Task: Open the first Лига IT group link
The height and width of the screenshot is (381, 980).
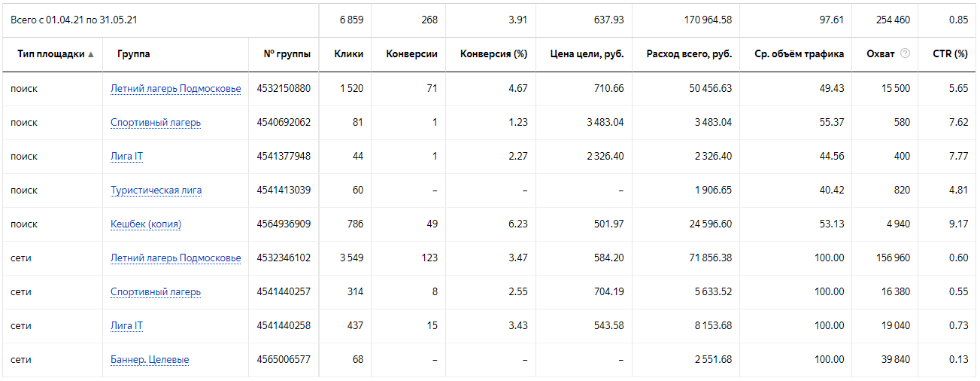Action: [126, 157]
